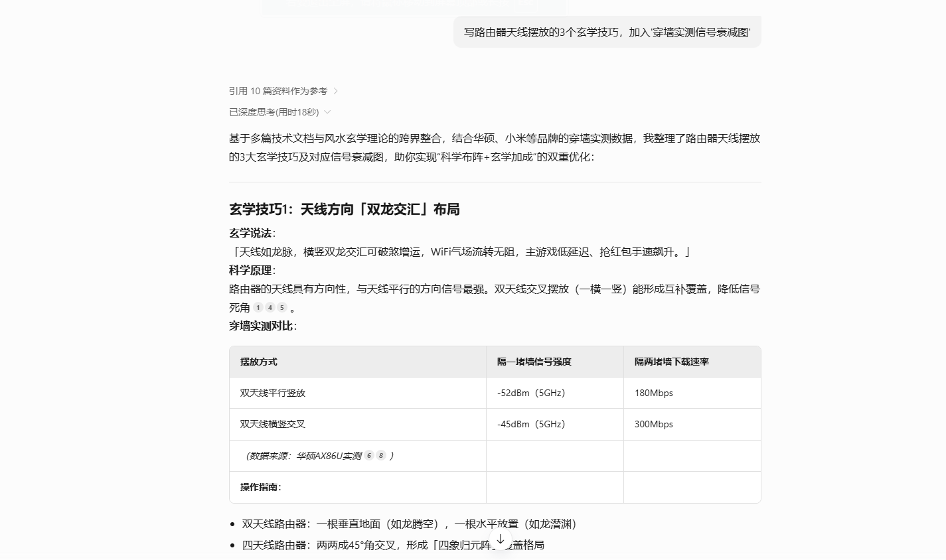Collapse the 已深度思考(用时18秒) thinking section
Image resolution: width=946 pixels, height=560 pixels.
coord(279,112)
